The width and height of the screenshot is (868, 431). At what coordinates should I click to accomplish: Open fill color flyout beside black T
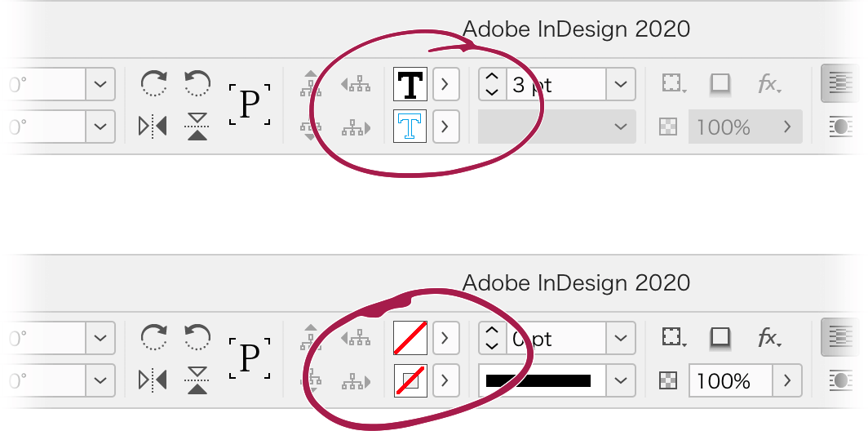click(446, 84)
